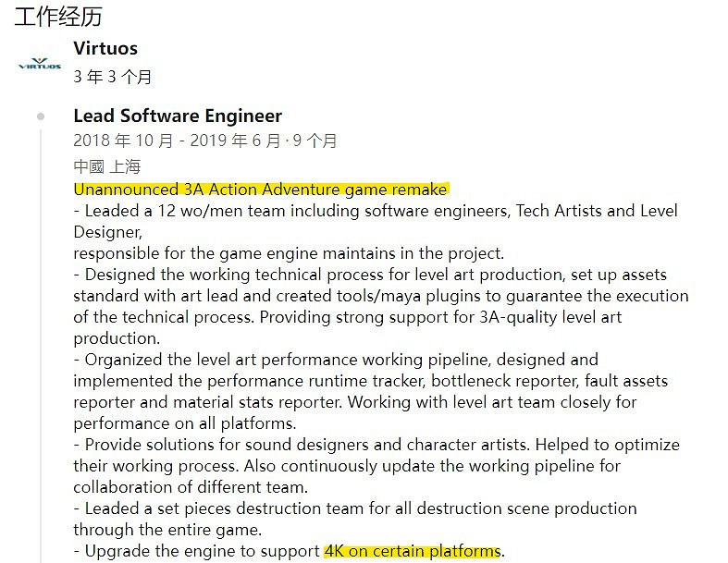This screenshot has height=563, width=728.
Task: Click the responsible for the game engine line
Action: click(289, 252)
